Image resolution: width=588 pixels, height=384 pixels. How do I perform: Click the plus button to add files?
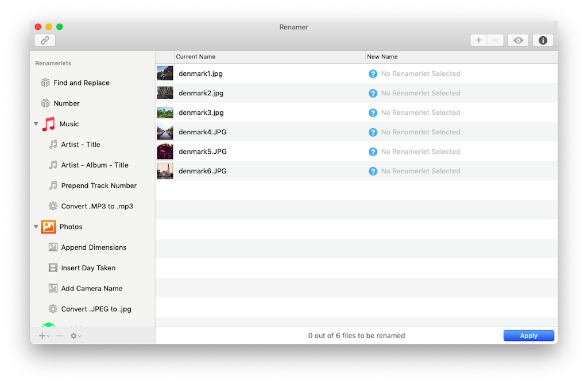coord(478,40)
